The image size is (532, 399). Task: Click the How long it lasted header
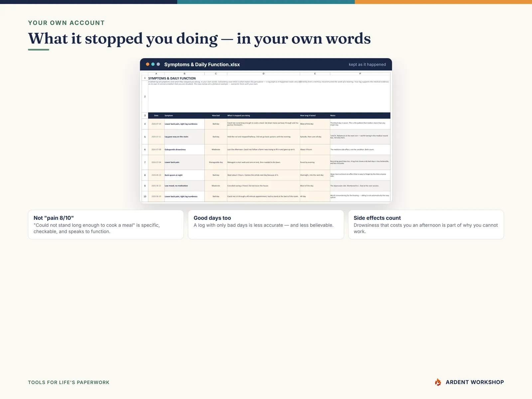tap(315, 115)
